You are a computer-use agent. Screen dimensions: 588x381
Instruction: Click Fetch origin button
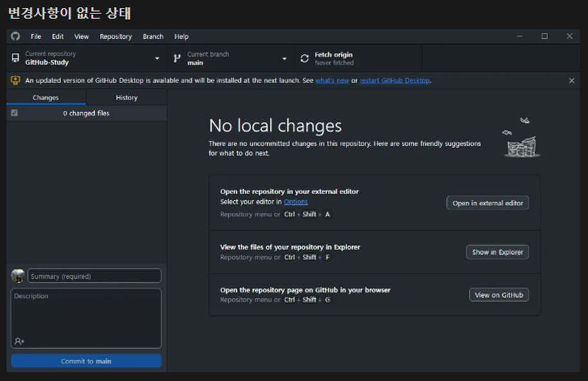(x=359, y=58)
